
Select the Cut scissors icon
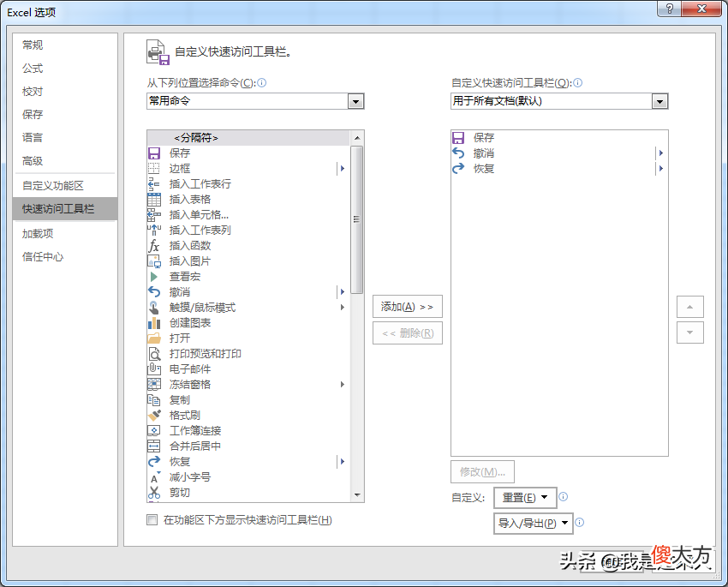153,492
